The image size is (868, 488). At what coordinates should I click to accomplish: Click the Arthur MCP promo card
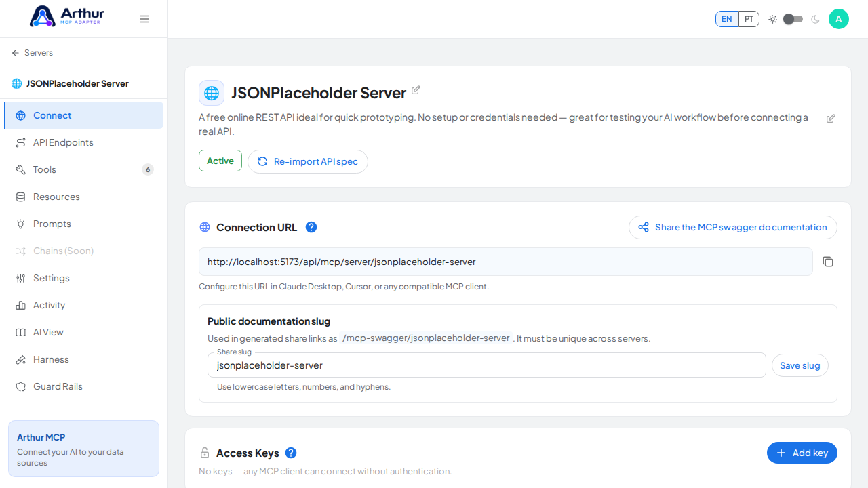point(84,449)
